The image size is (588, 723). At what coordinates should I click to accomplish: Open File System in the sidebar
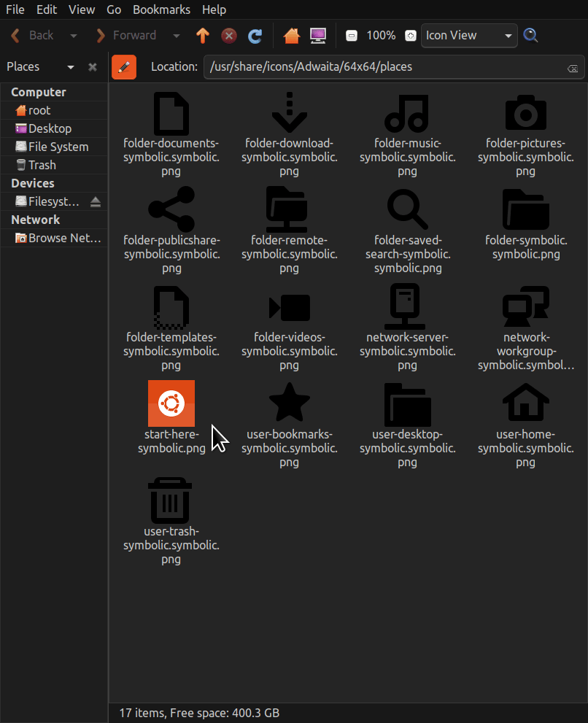tap(54, 147)
